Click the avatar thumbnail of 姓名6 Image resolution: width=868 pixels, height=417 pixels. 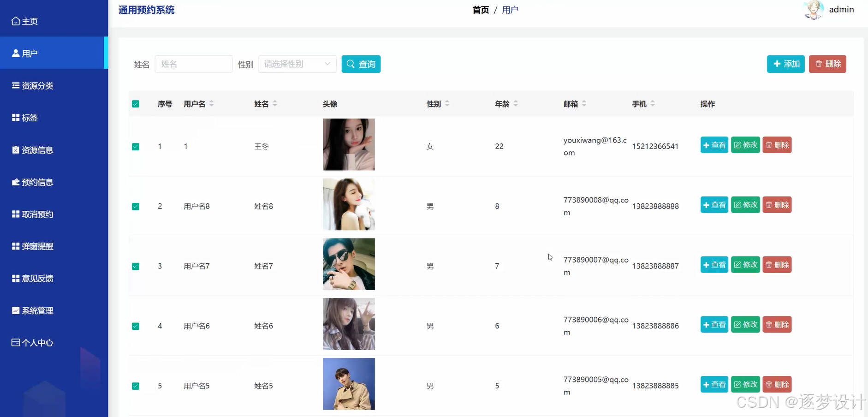(349, 324)
